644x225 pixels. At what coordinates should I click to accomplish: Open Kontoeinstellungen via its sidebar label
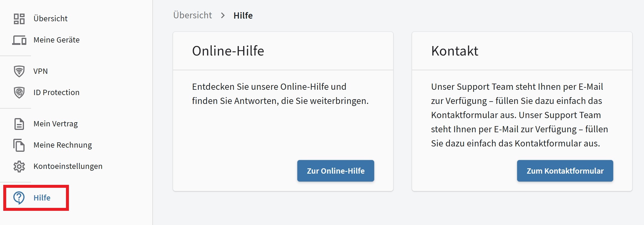(x=68, y=166)
